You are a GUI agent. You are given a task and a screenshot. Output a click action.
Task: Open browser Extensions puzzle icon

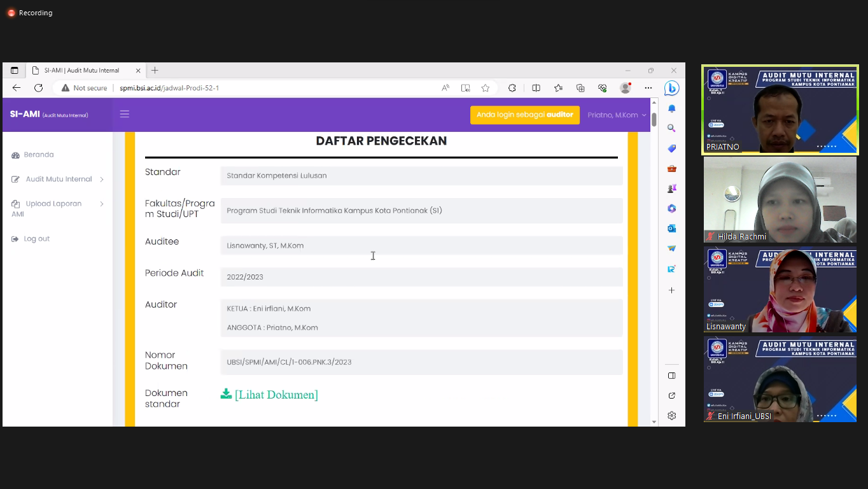point(512,88)
